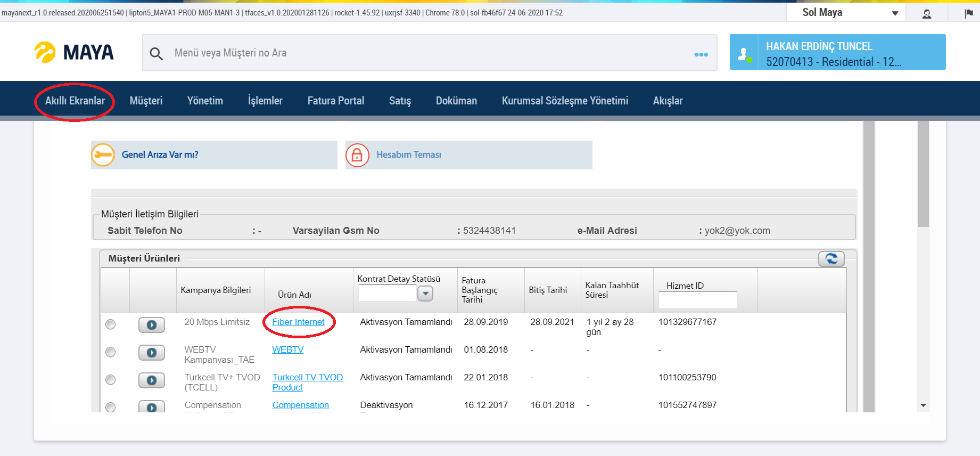Viewport: 980px width, 456px height.
Task: Click Kalan Taahhüt Süresi column header
Action: point(612,290)
